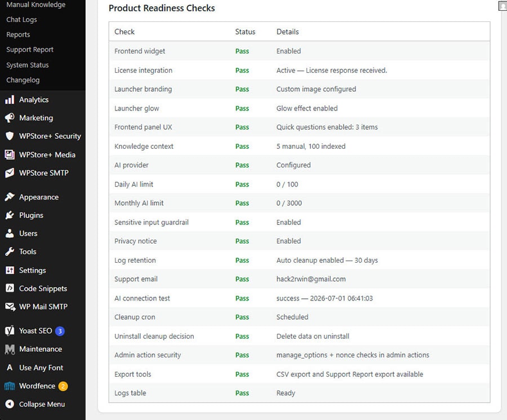Click the WP Mail SMTP envelope icon
Screen dimensions: 507x420
coord(10,307)
